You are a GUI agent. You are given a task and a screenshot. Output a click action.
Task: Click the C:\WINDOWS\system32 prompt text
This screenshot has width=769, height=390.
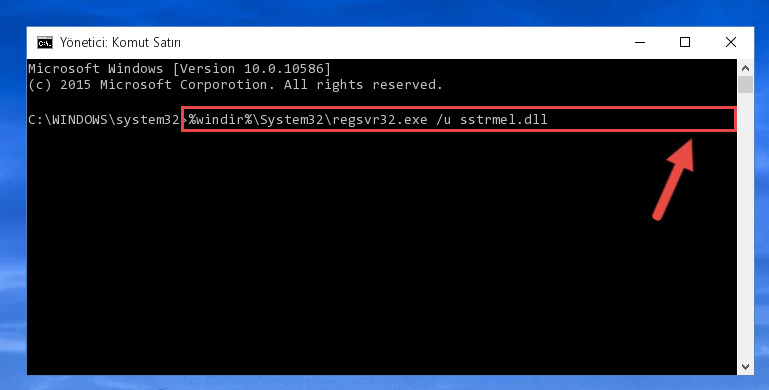tap(104, 120)
